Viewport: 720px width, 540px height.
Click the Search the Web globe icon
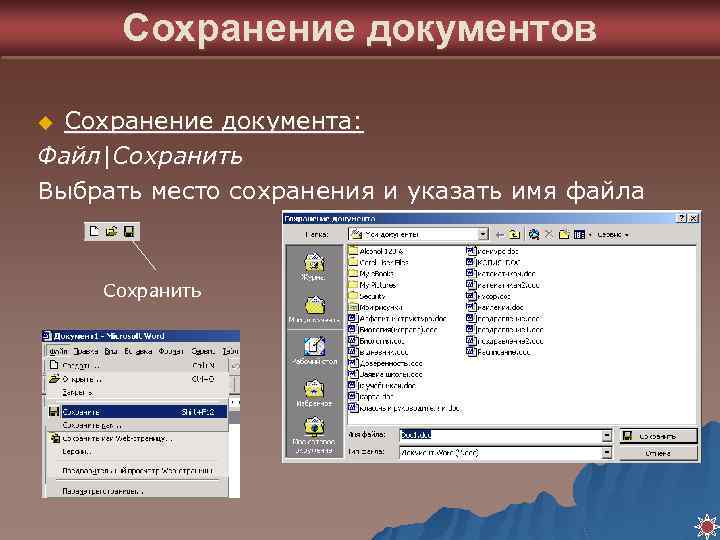click(x=534, y=235)
